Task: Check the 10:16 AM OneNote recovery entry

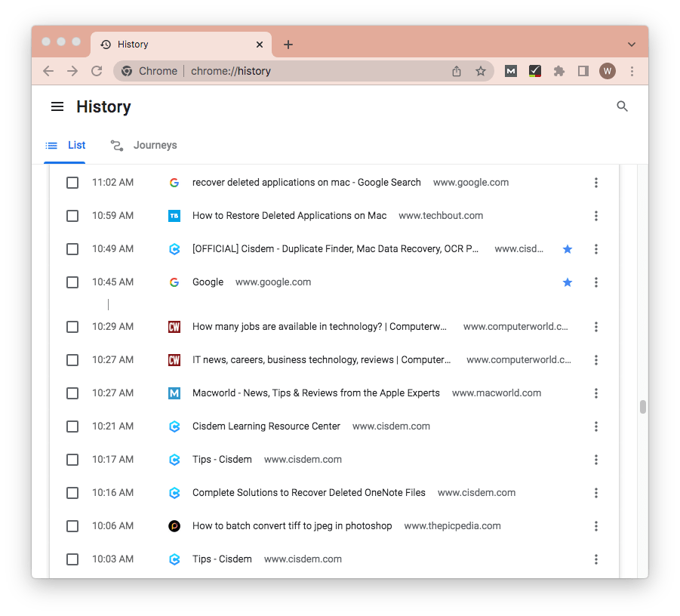Action: pyautogui.click(x=72, y=493)
